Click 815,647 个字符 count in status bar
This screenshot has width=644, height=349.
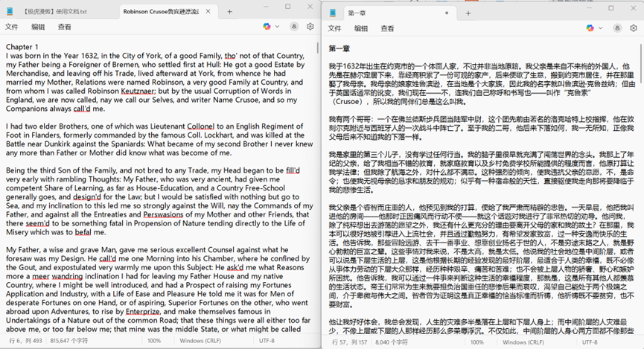(x=69, y=340)
